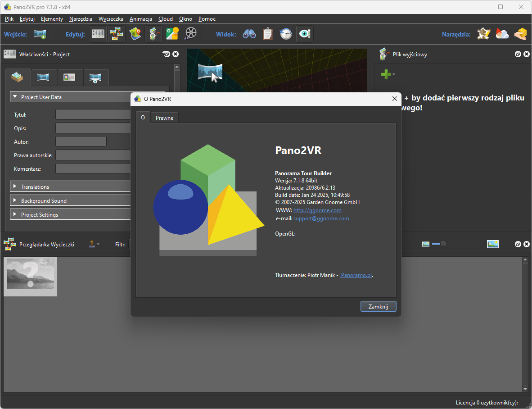Open the Okno menu
Image resolution: width=532 pixels, height=409 pixels.
click(185, 18)
